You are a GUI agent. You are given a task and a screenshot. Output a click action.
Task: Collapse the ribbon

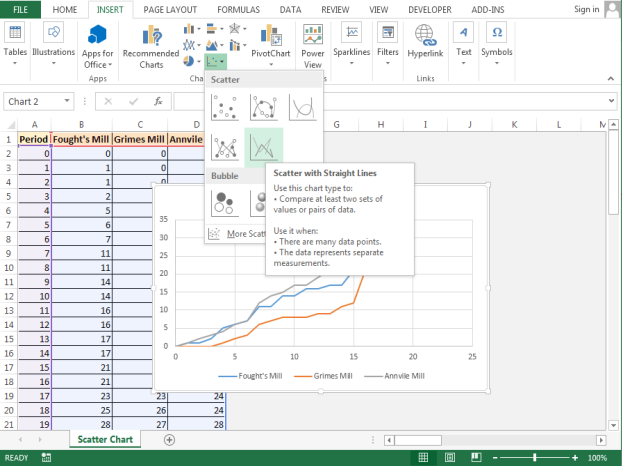(x=611, y=79)
